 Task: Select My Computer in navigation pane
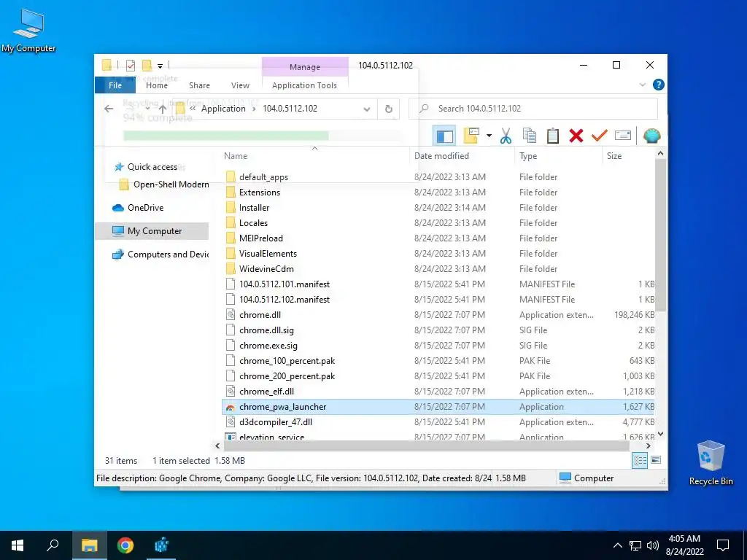click(152, 231)
